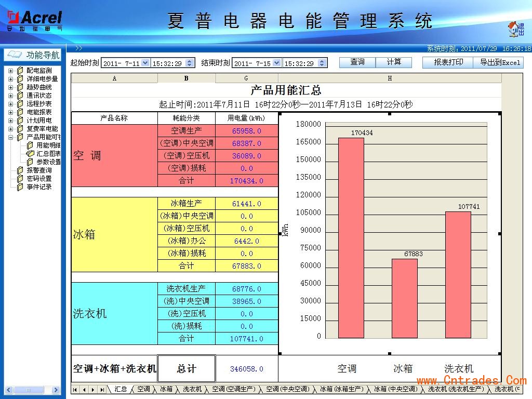Select the 冰箱(中央空调) sheet tab
This screenshot has height=399, width=532.
coord(396,389)
